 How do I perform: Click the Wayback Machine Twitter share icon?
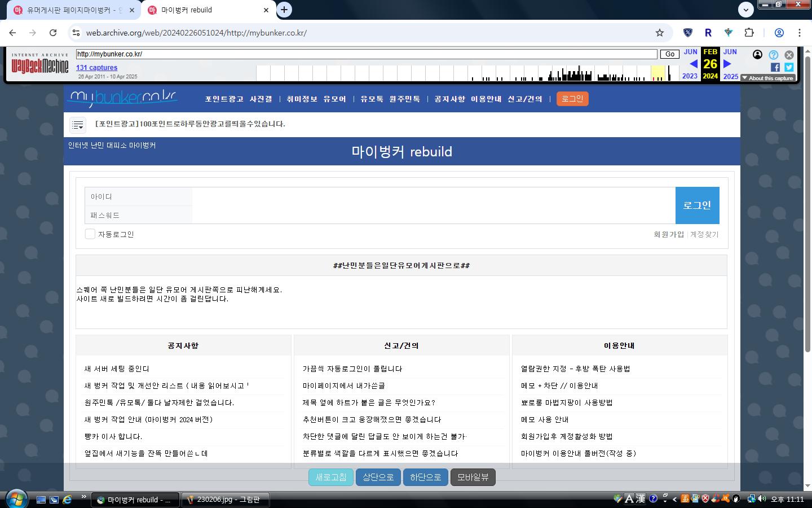(x=789, y=68)
